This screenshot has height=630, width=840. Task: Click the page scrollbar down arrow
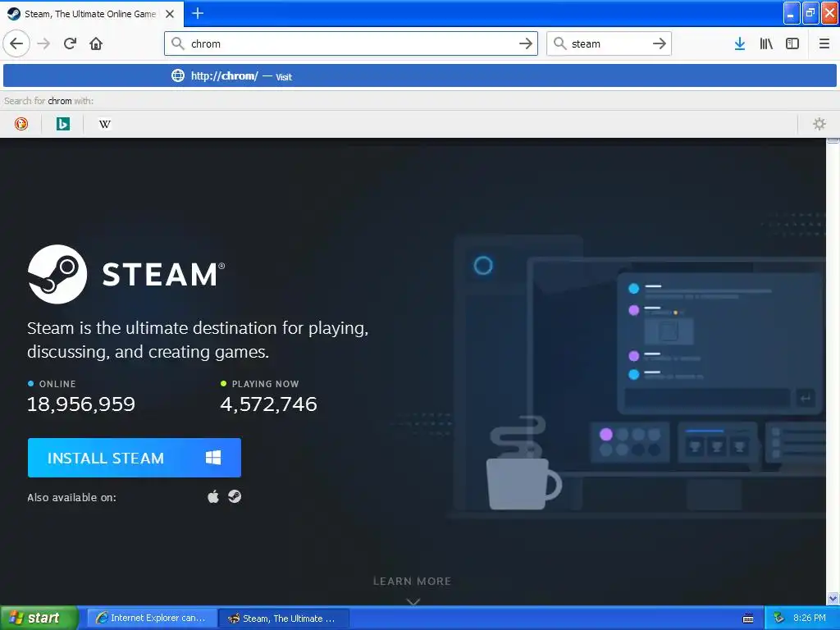[x=833, y=598]
